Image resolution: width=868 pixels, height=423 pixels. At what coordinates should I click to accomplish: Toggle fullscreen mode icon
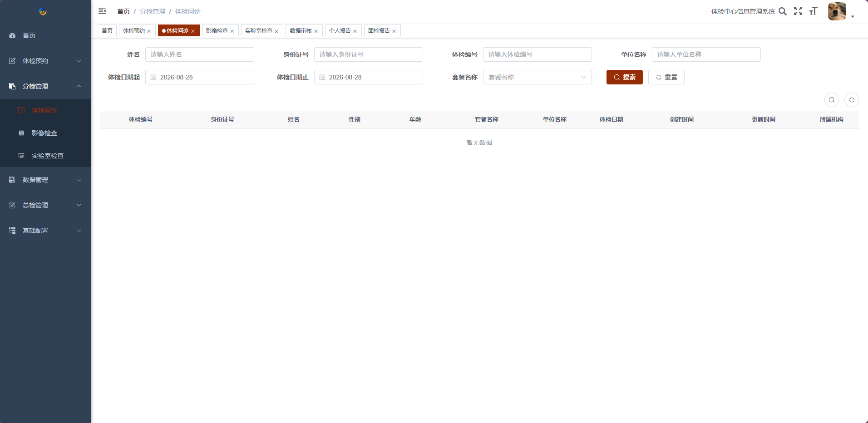tap(798, 11)
